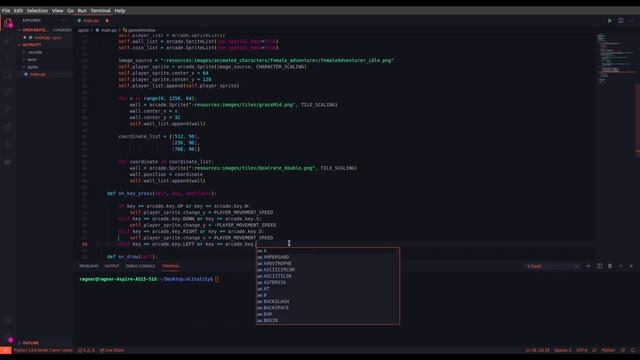The width and height of the screenshot is (640, 360).
Task: Choose BEGIN from autocomplete list
Action: click(x=327, y=320)
